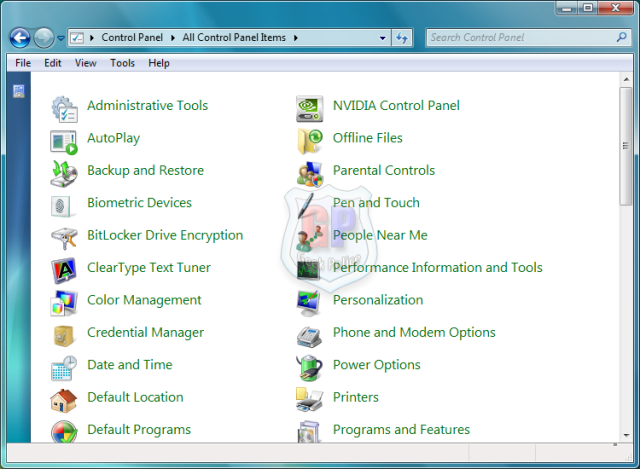Image resolution: width=640 pixels, height=469 pixels.
Task: Open Programs and Features link
Action: tap(401, 430)
